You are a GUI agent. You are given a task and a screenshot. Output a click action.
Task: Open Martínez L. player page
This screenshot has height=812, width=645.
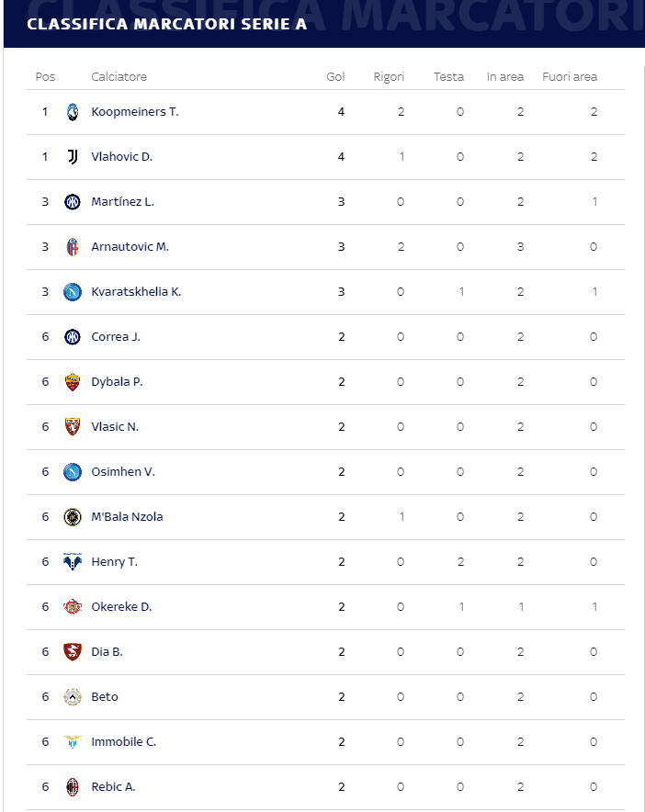[x=122, y=202]
